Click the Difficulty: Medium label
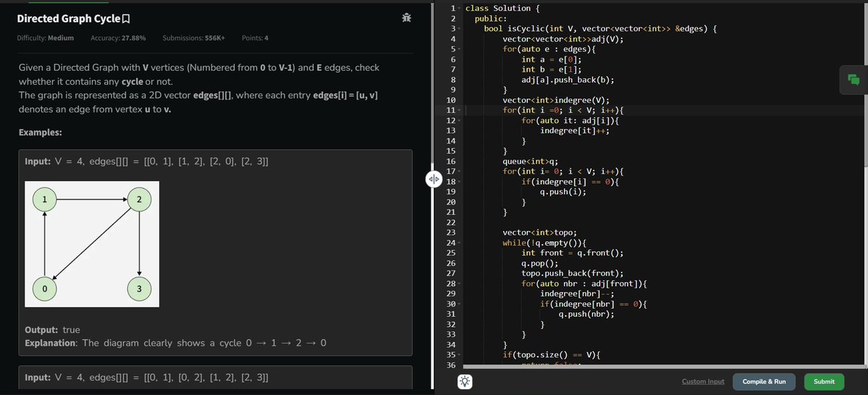 click(x=46, y=38)
